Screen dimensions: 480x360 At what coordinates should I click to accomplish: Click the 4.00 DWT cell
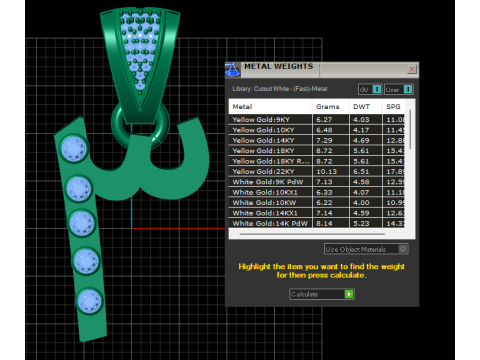coord(365,203)
